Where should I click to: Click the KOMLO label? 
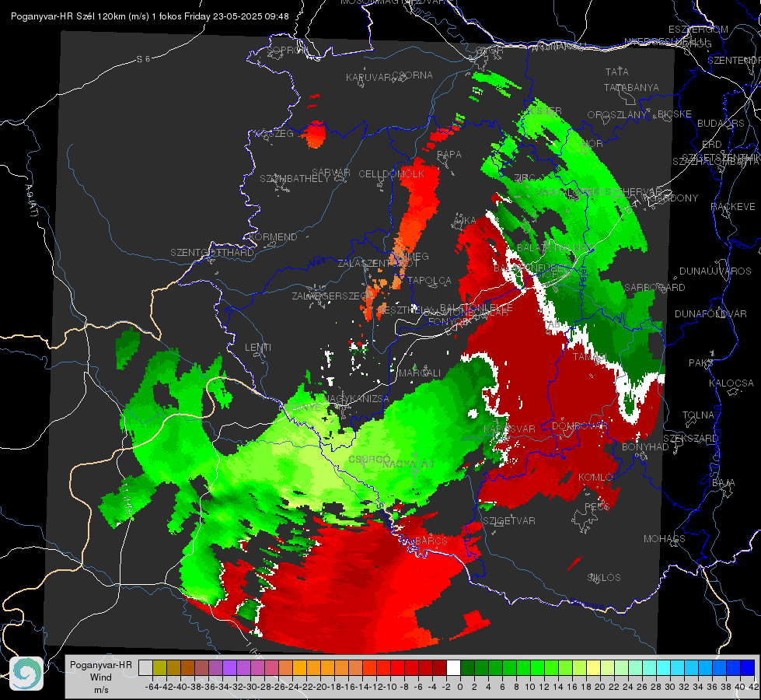point(595,478)
